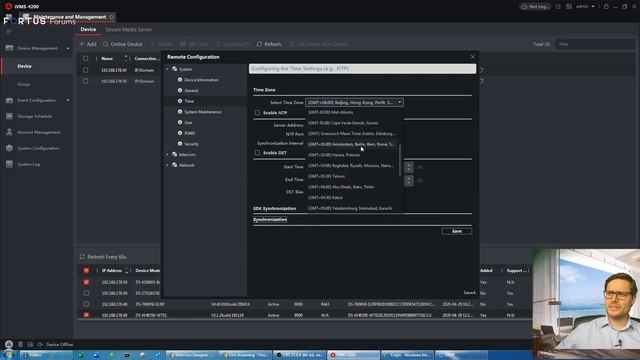Viewport: 640px width, 360px height.
Task: Click the time zone list scrollbar
Action: click(x=400, y=160)
